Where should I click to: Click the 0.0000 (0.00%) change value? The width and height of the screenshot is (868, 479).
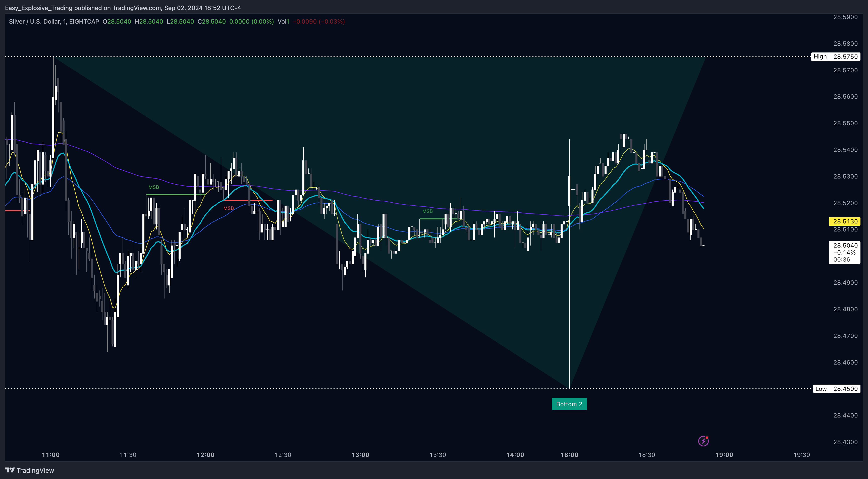pos(251,22)
